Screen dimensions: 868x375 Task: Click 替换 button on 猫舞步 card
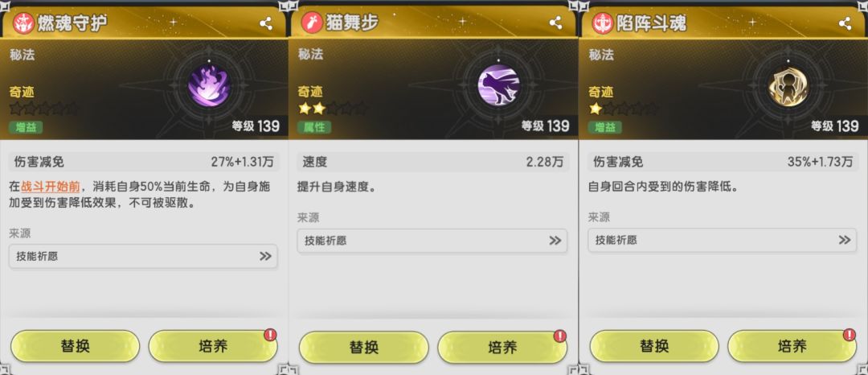[364, 348]
